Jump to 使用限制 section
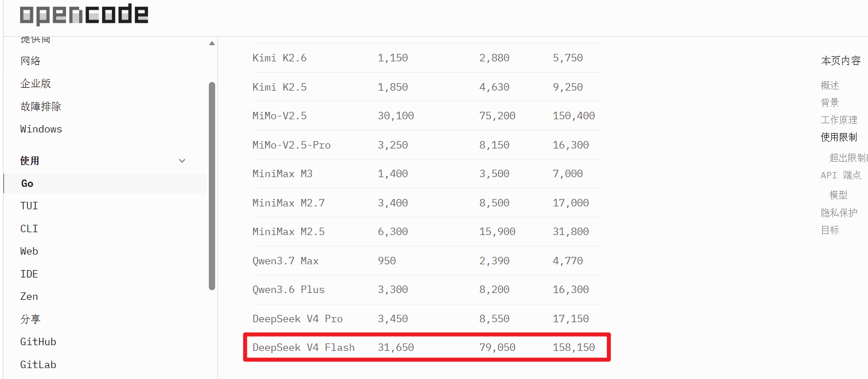The height and width of the screenshot is (379, 868). point(839,137)
